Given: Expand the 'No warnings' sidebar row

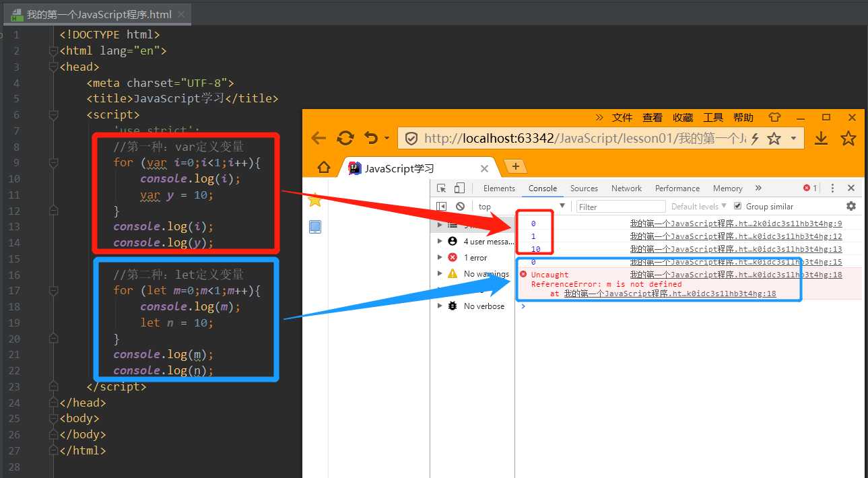Looking at the screenshot, I should (x=472, y=273).
